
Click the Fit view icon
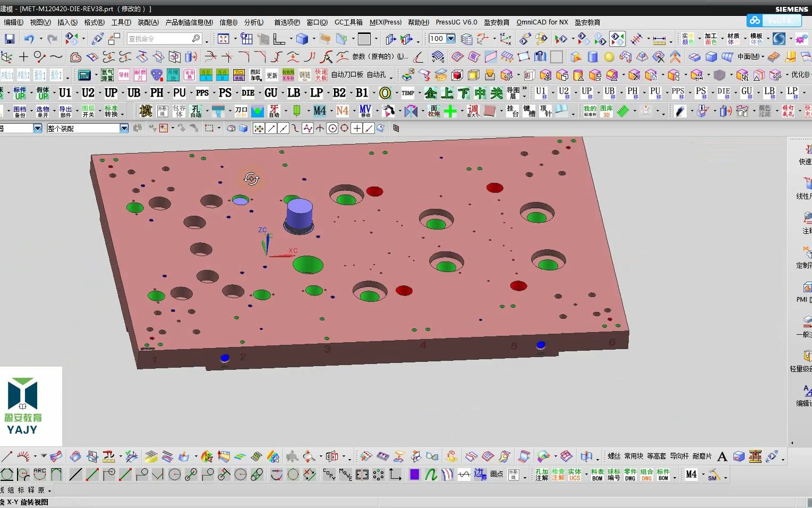[224, 39]
